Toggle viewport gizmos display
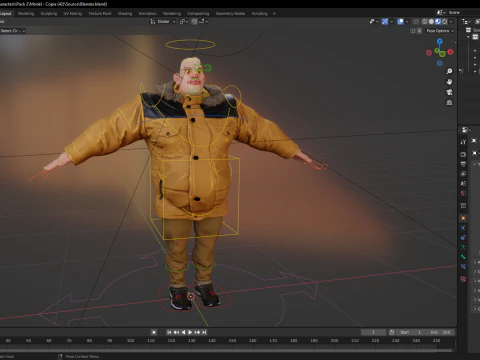The width and height of the screenshot is (480, 360). point(385,22)
